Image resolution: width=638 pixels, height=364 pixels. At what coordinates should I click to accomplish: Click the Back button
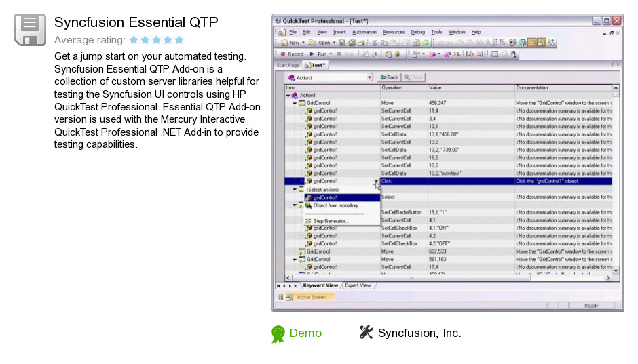tap(389, 77)
